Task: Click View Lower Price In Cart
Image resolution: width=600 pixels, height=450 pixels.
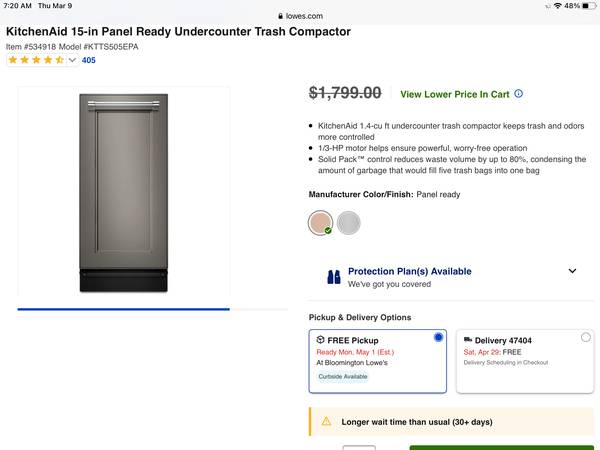Action: pos(454,94)
